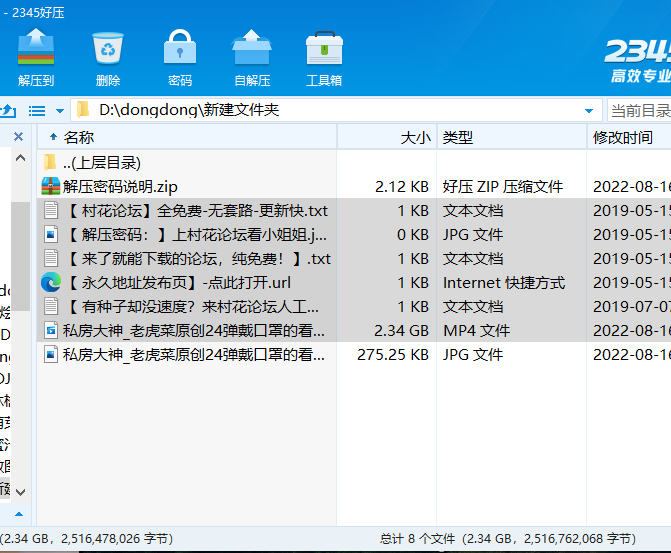This screenshot has height=553, width=671.
Task: Select the 2.34 GB MP4 file row
Action: coord(193,331)
